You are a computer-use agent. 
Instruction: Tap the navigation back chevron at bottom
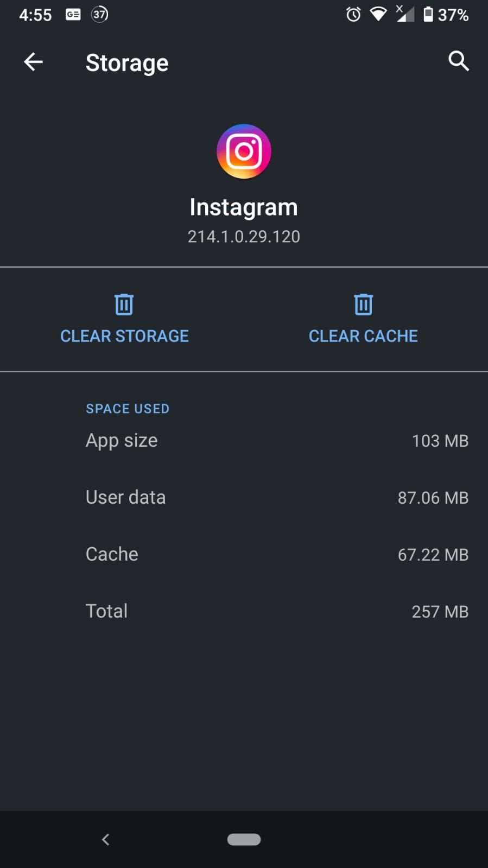pos(105,839)
